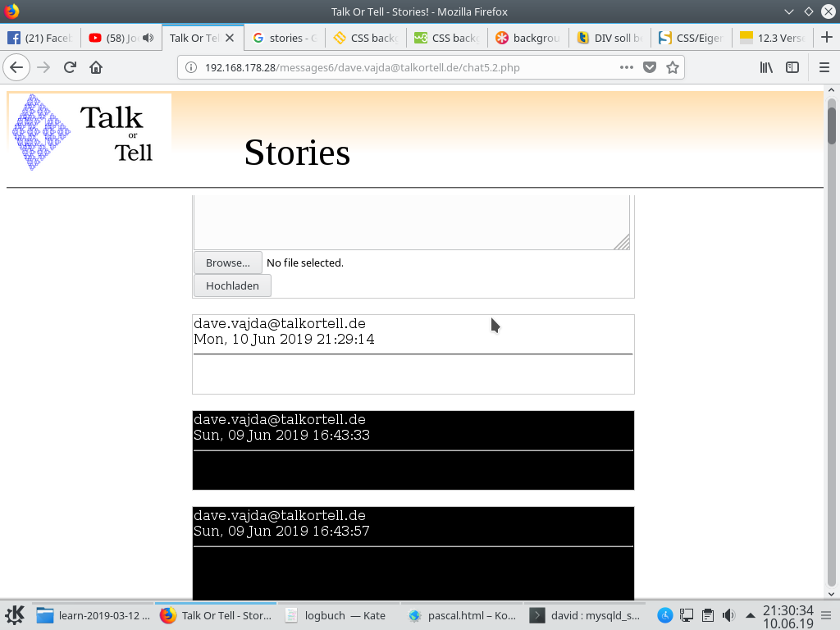Open the Firefox Library panel
Screen dimensions: 840x630
[x=765, y=68]
